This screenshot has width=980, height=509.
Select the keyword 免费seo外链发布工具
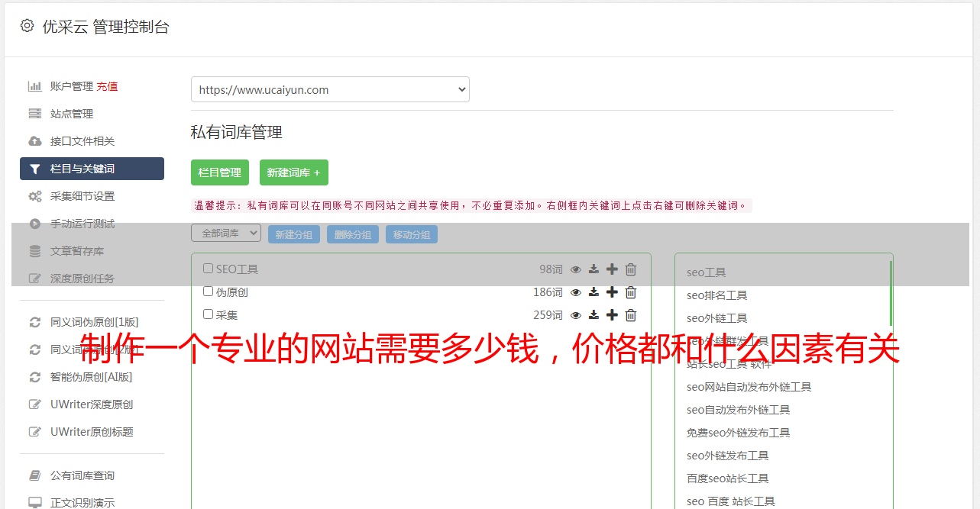tap(738, 433)
